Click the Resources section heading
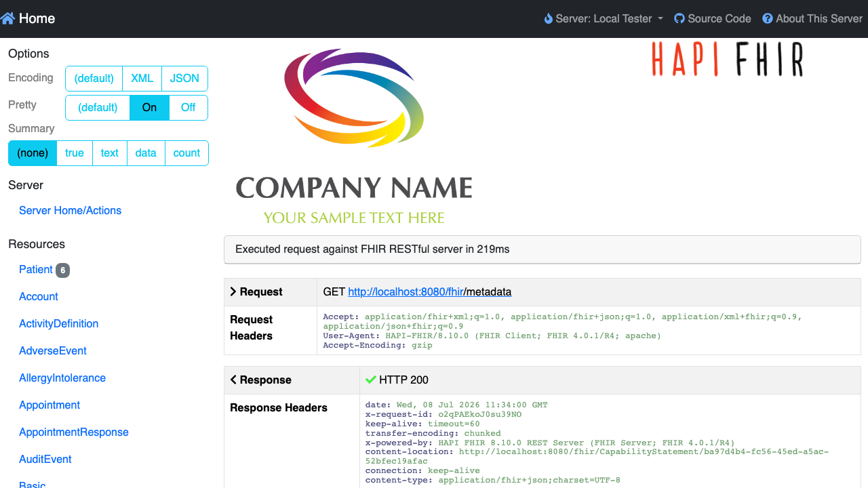 (37, 244)
